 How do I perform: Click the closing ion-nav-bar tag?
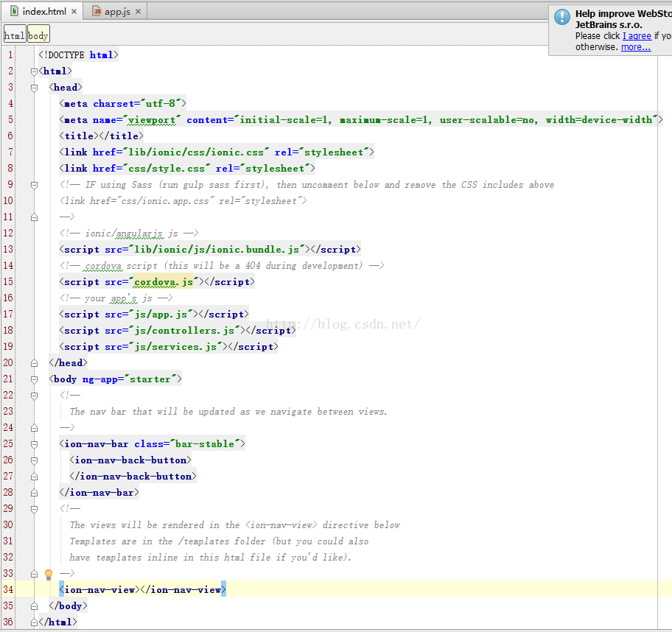[99, 493]
